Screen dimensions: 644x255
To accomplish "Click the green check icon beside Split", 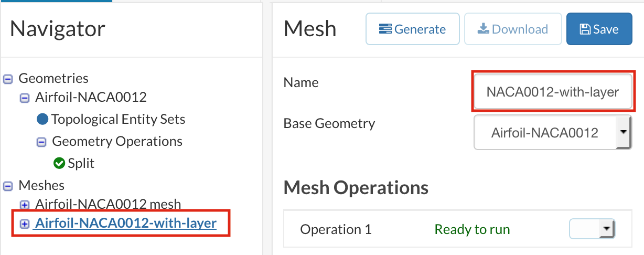I will pyautogui.click(x=59, y=164).
